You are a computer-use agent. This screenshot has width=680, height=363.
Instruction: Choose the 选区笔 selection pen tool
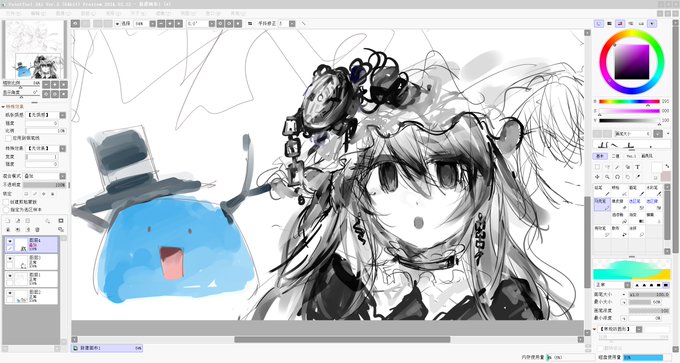637,204
